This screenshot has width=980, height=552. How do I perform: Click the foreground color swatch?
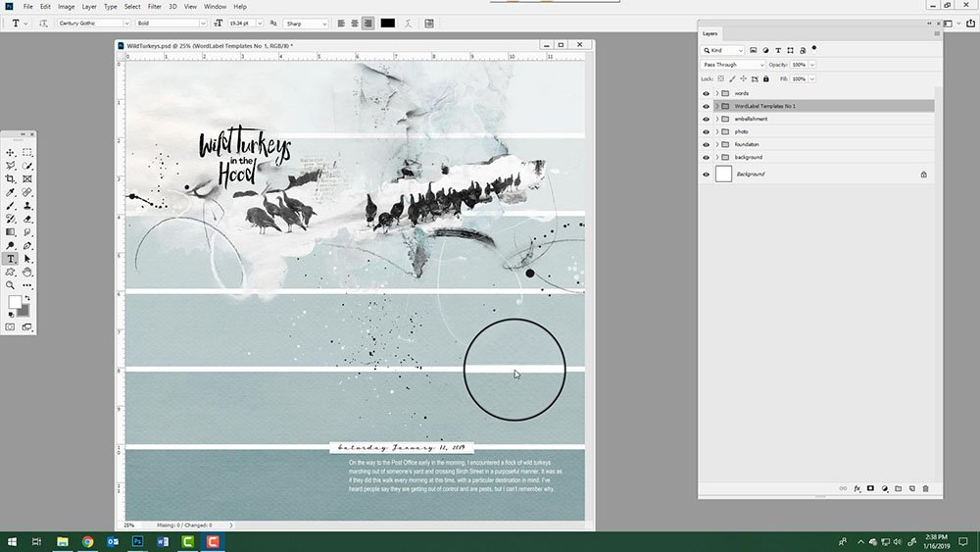coord(15,302)
